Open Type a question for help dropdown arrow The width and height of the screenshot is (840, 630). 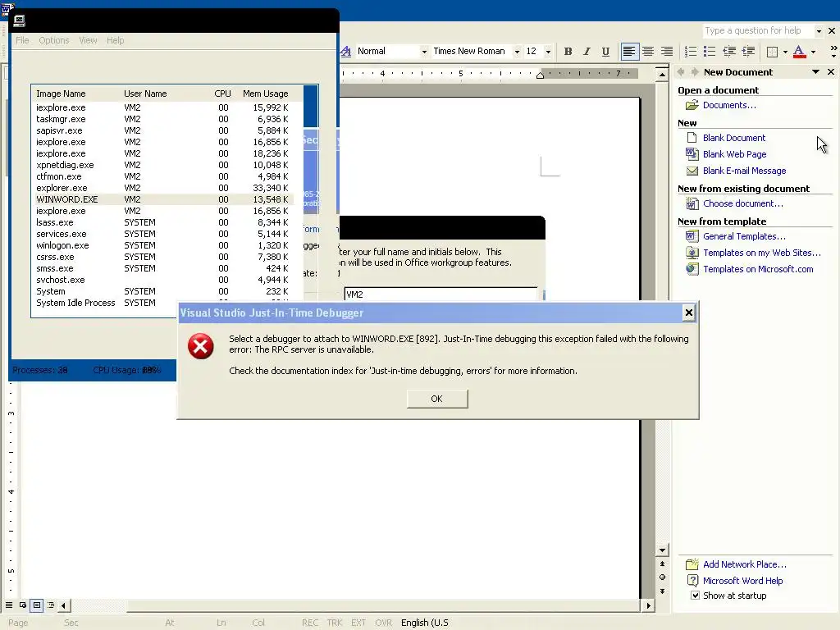click(819, 31)
